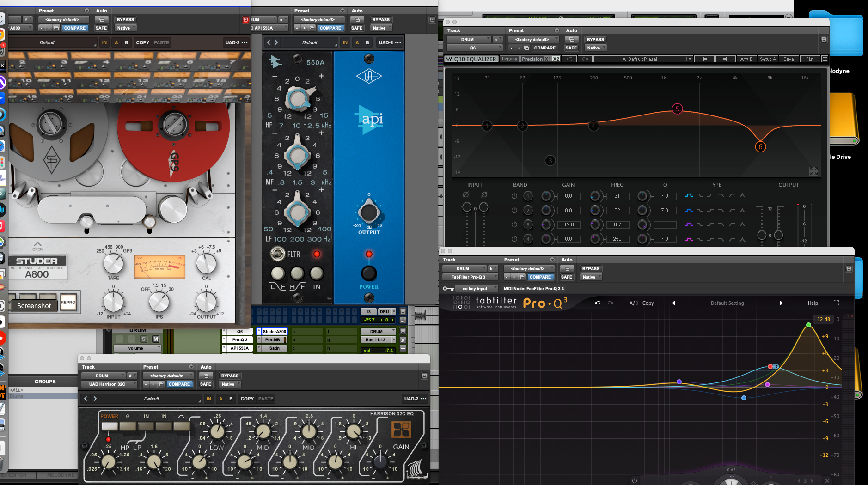Click the previous preset left arrow in Q10
The width and height of the screenshot is (868, 485).
pyautogui.click(x=704, y=59)
